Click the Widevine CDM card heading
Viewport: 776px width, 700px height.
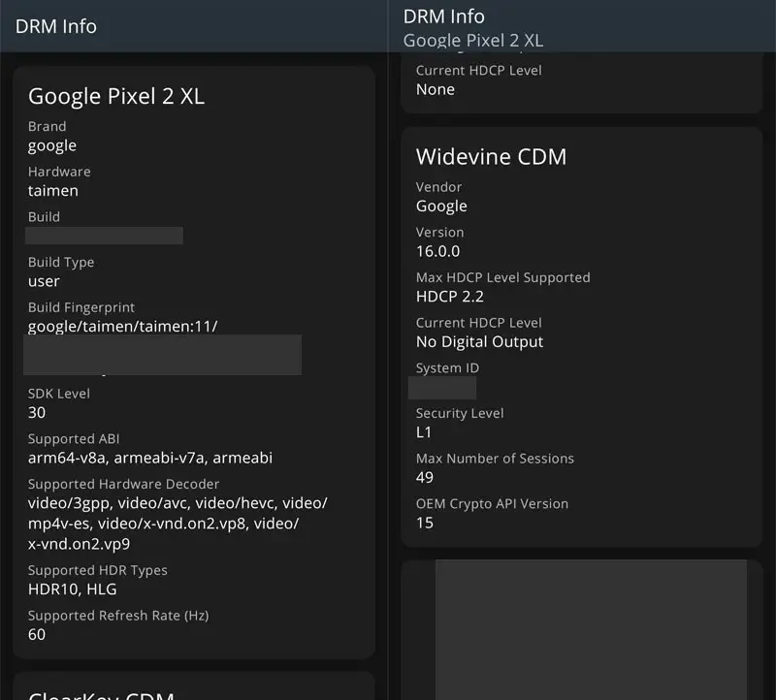tap(491, 157)
